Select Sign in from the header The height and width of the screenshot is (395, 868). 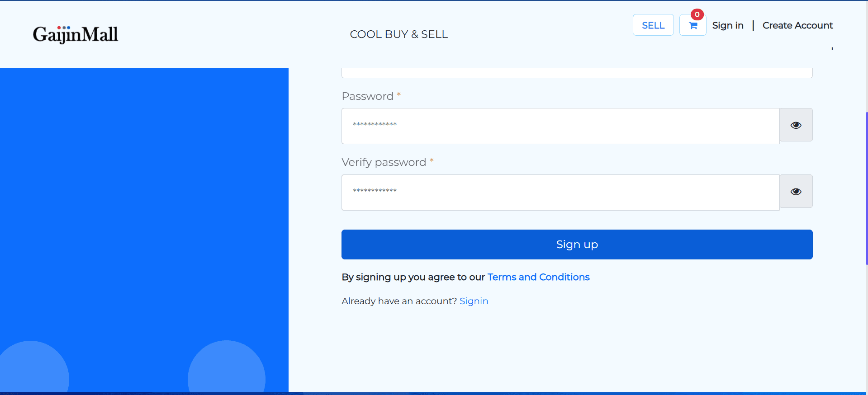(x=727, y=25)
